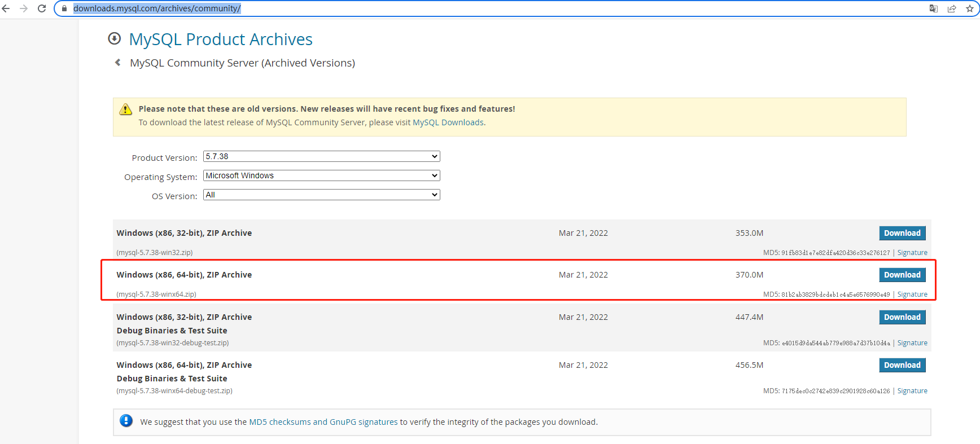This screenshot has height=444, width=980.
Task: Click the 456.5M file size
Action: (749, 365)
